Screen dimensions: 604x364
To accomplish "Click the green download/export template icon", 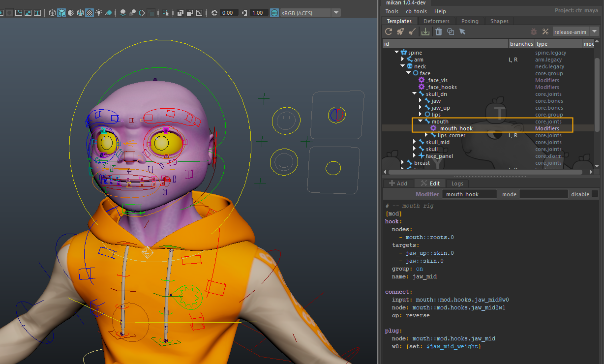I will pos(425,31).
